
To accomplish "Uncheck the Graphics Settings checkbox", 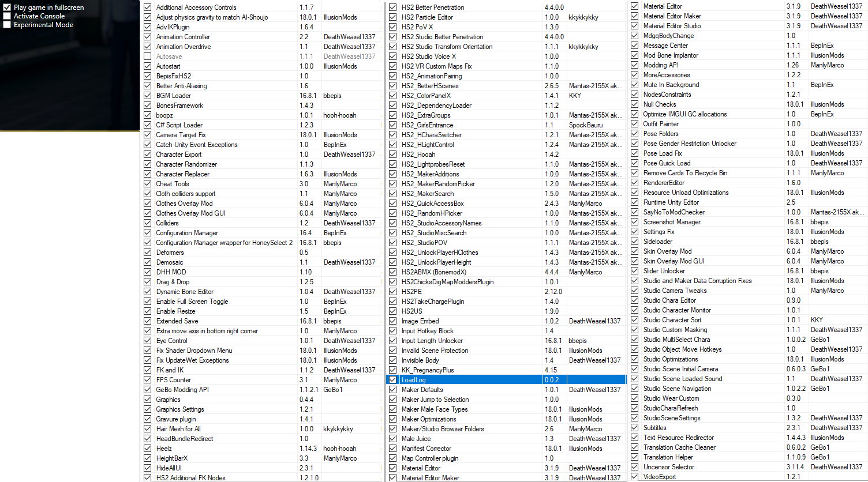I will point(148,409).
